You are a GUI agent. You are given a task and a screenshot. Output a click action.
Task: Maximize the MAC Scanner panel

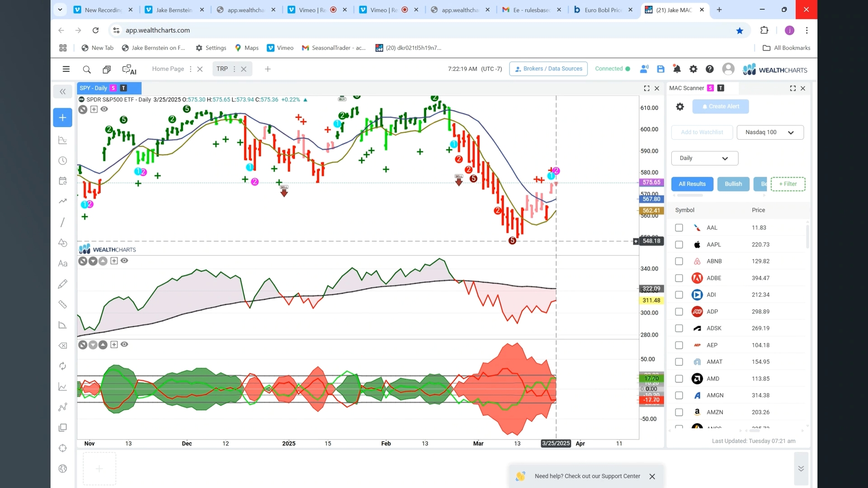point(793,88)
